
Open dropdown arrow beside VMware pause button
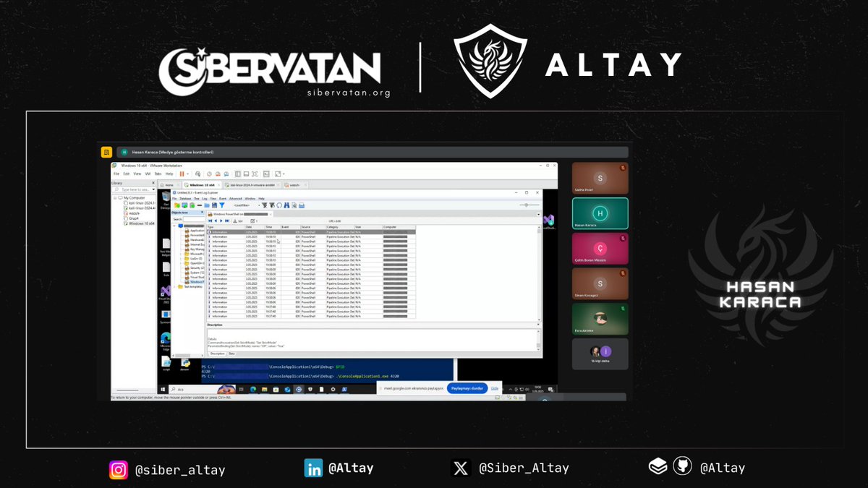(187, 174)
